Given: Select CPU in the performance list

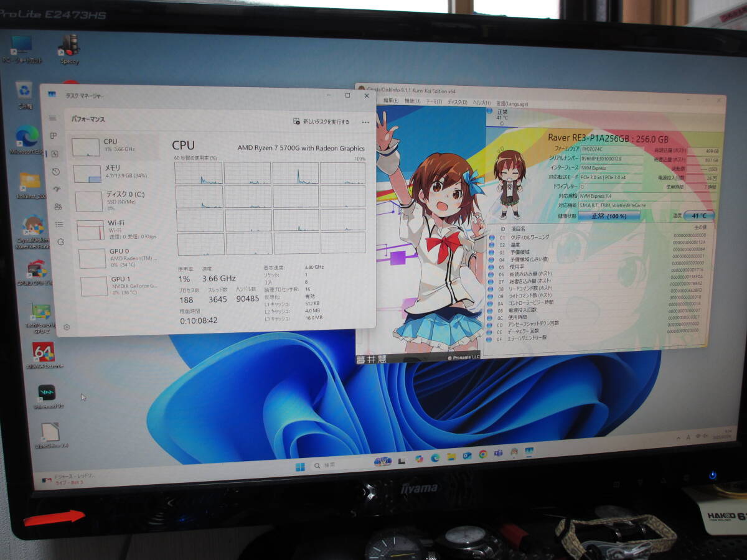Looking at the screenshot, I should 113,146.
